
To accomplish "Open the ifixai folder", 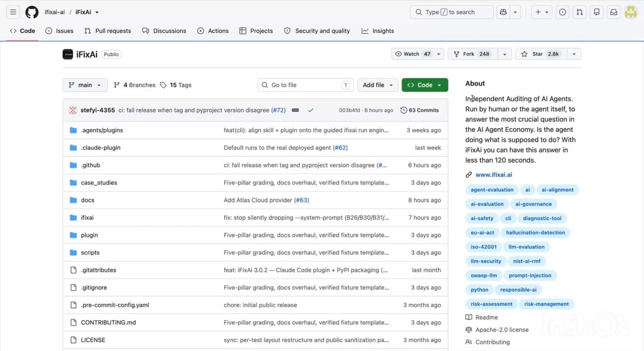I will coord(87,218).
